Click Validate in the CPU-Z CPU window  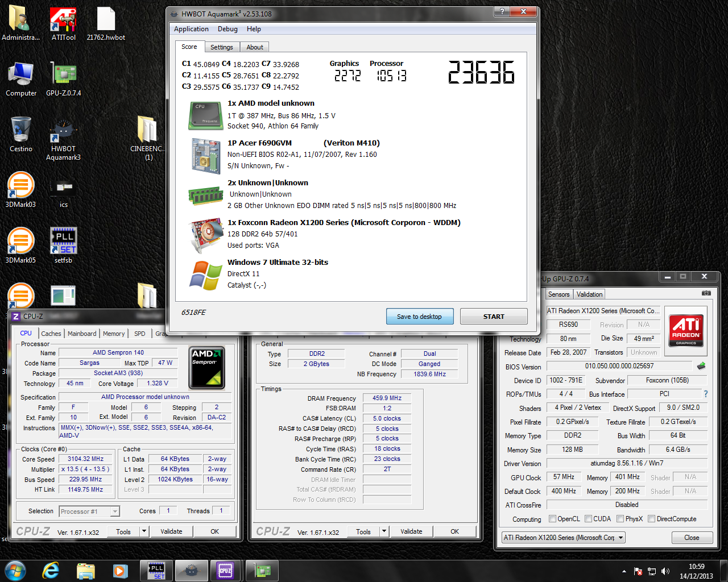point(171,531)
